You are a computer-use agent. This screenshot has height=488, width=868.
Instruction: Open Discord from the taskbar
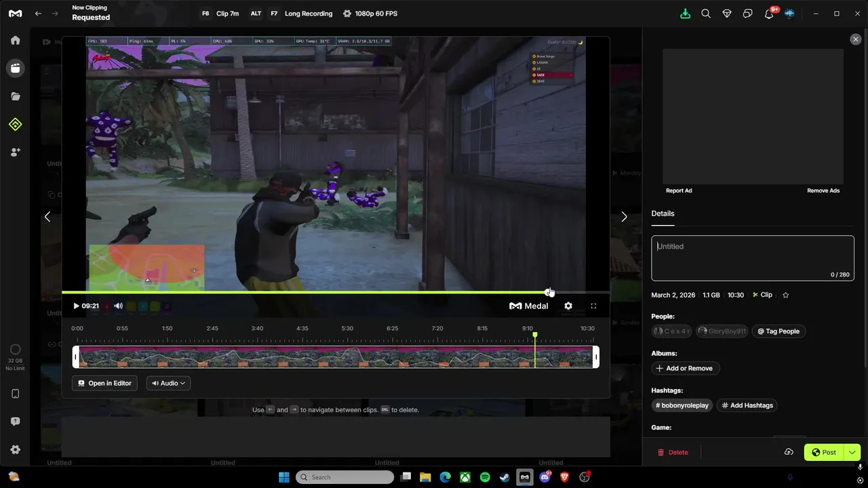pos(545,477)
